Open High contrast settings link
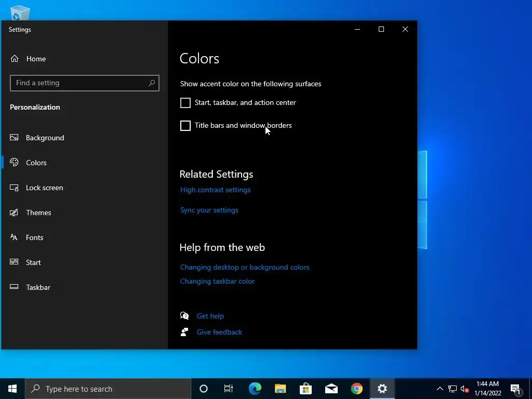 [x=216, y=190]
